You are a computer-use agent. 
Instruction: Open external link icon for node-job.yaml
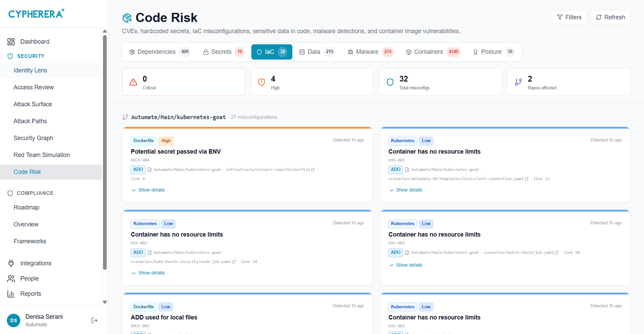[x=234, y=262]
